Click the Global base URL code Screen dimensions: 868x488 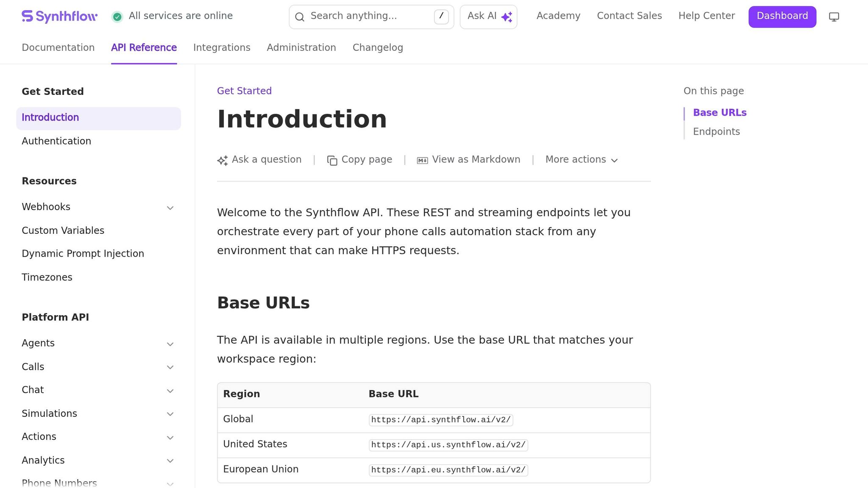coord(441,420)
